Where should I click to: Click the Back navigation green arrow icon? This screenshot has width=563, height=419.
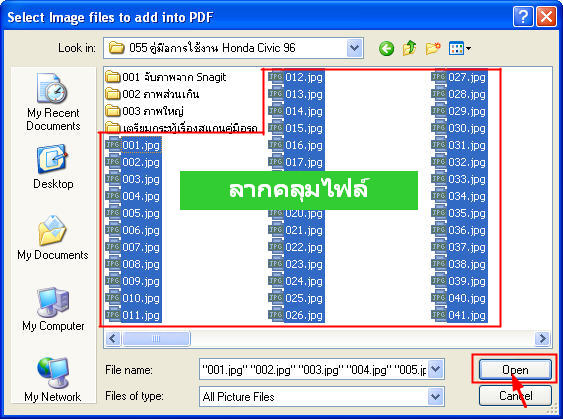386,48
